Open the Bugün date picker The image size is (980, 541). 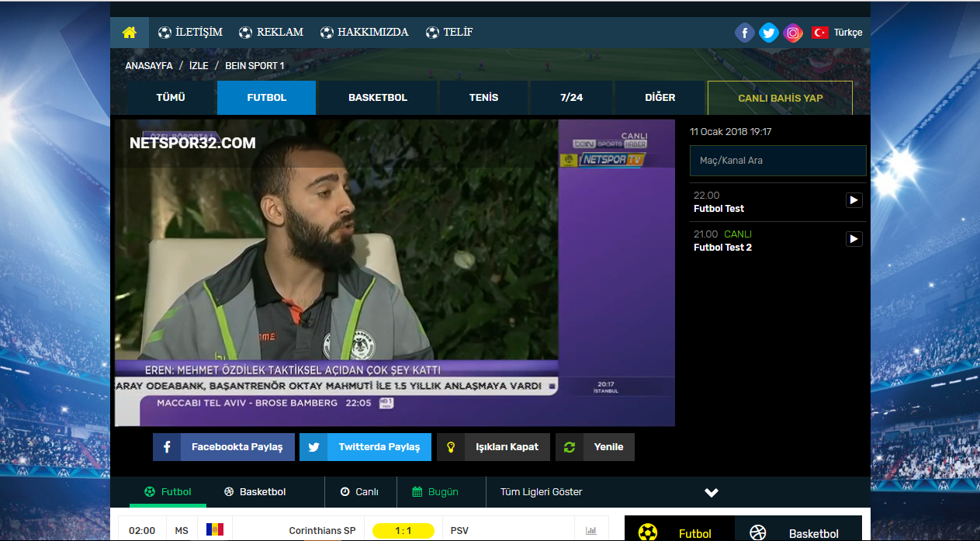pyautogui.click(x=435, y=492)
